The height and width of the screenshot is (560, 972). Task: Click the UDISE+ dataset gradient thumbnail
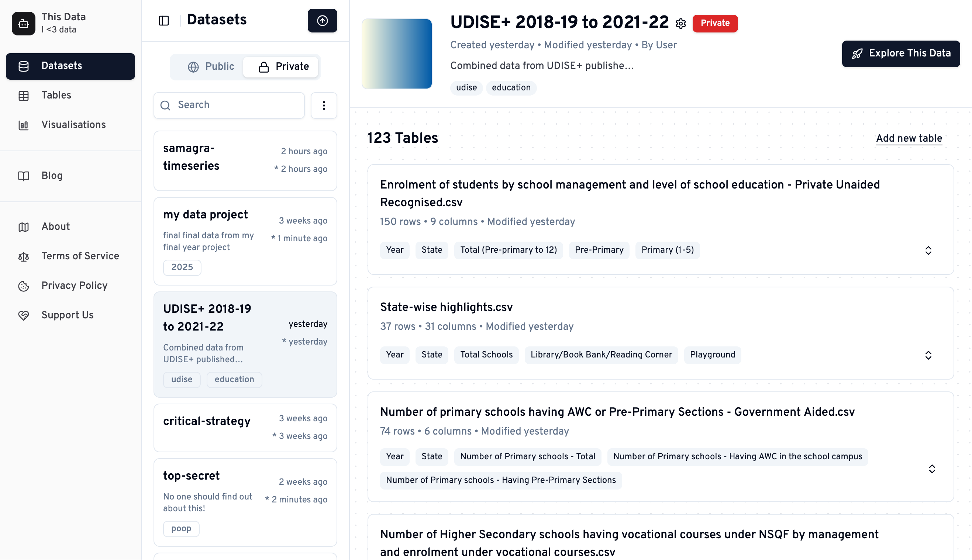[x=397, y=54]
